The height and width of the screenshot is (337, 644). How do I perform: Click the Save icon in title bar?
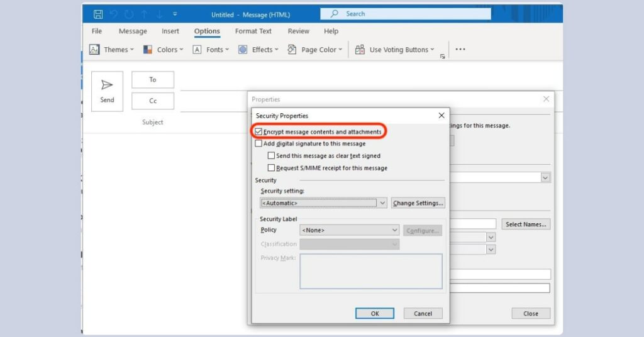(98, 14)
